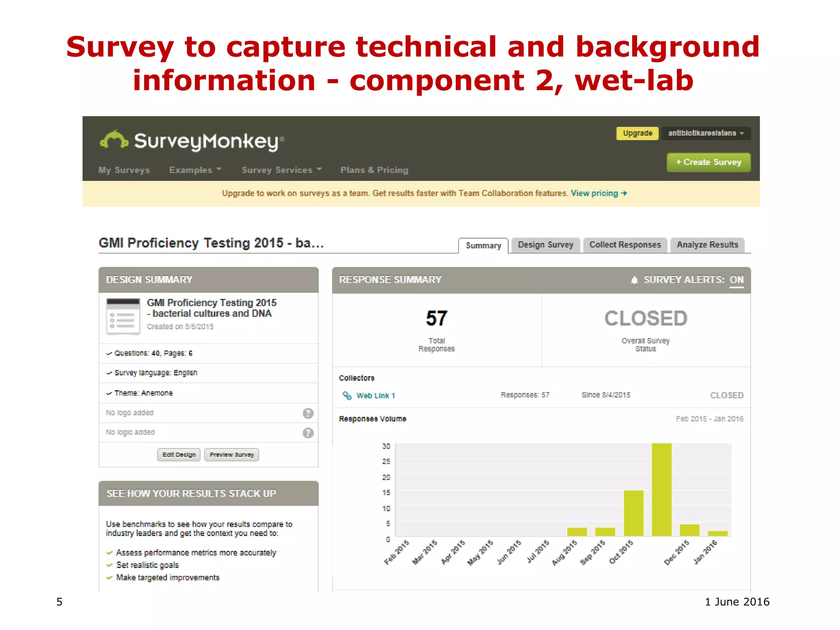This screenshot has height=630, width=840.
Task: Click the help icon beside No logic added
Action: [308, 433]
